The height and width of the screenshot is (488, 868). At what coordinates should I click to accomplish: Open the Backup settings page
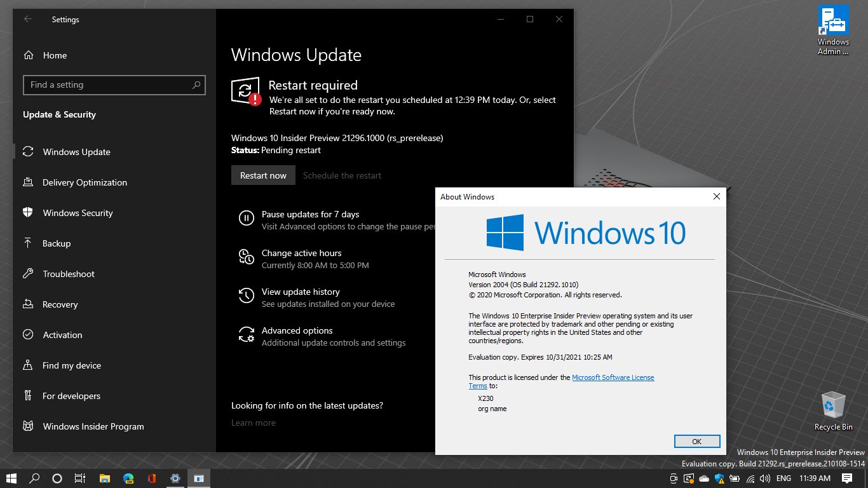[x=57, y=243]
